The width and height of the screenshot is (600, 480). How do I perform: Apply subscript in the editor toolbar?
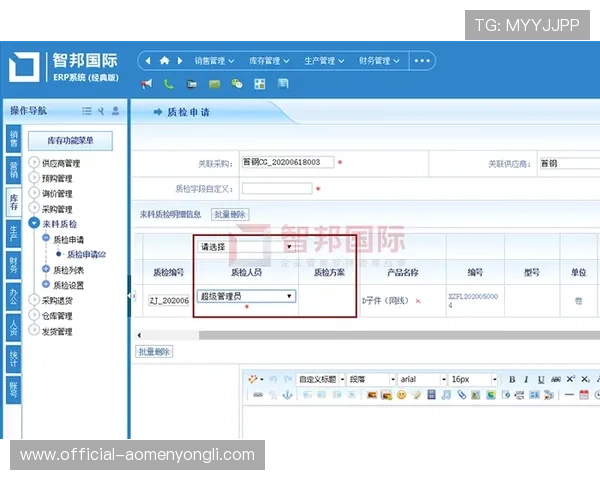click(585, 379)
